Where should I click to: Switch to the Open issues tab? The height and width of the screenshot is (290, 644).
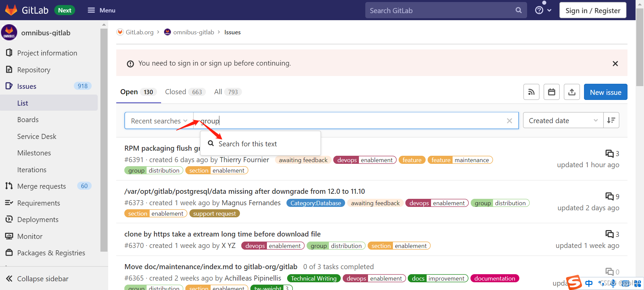click(139, 92)
